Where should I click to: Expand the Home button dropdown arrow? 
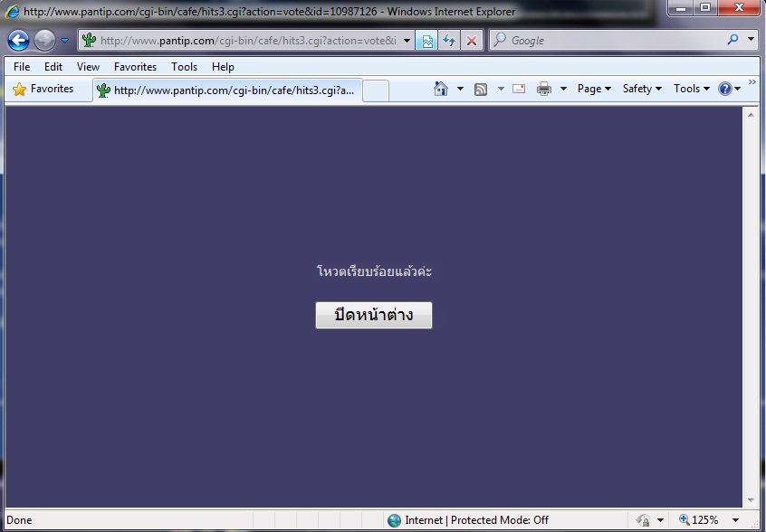pos(460,89)
